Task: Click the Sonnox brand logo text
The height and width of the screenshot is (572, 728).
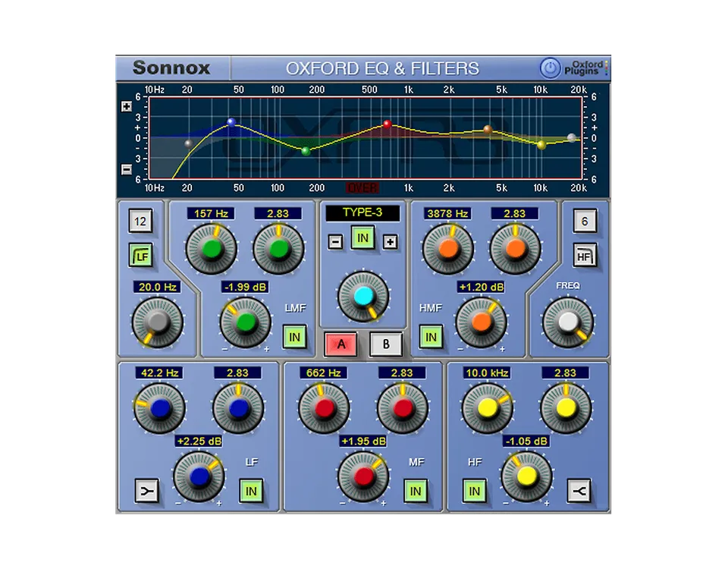Action: point(171,68)
